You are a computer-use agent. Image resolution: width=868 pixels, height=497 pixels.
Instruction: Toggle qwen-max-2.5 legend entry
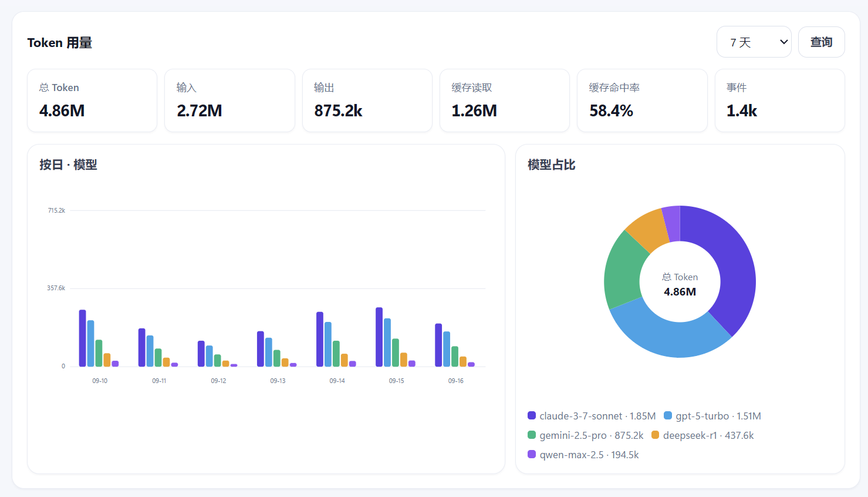583,455
